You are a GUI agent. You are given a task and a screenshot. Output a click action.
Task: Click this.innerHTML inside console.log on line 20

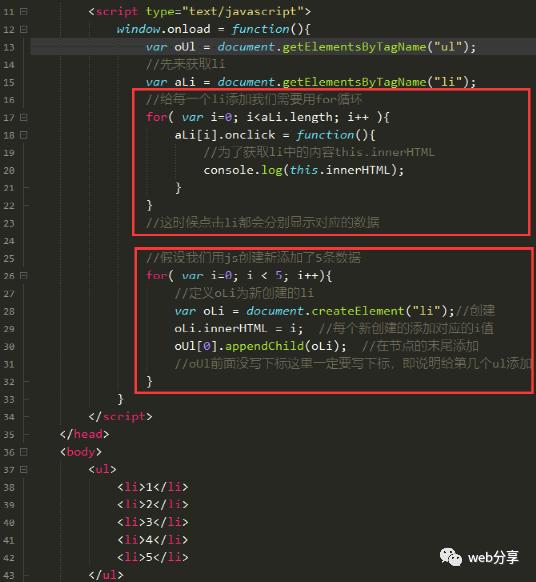coord(340,170)
